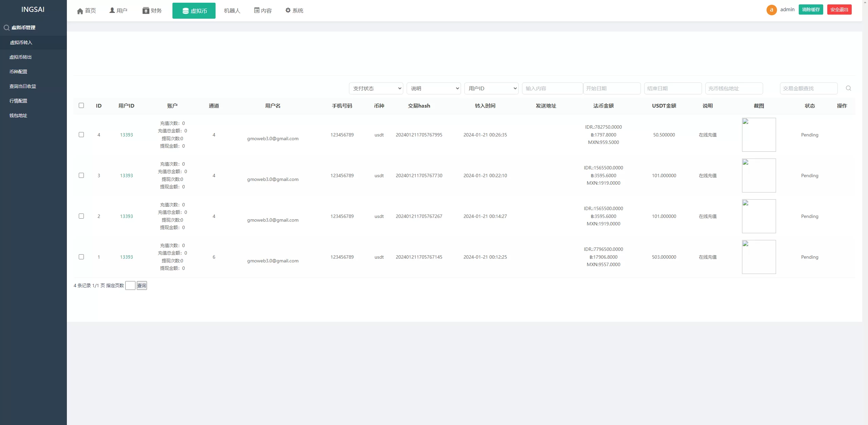Viewport: 868px width, 425px height.
Task: Click the red 安全退出 logout button
Action: pyautogui.click(x=839, y=10)
